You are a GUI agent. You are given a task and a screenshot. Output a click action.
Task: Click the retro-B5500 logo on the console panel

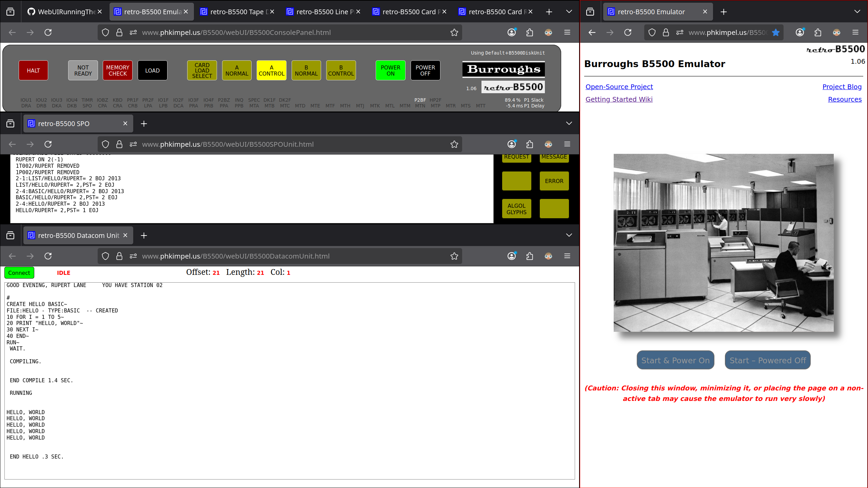tap(513, 87)
